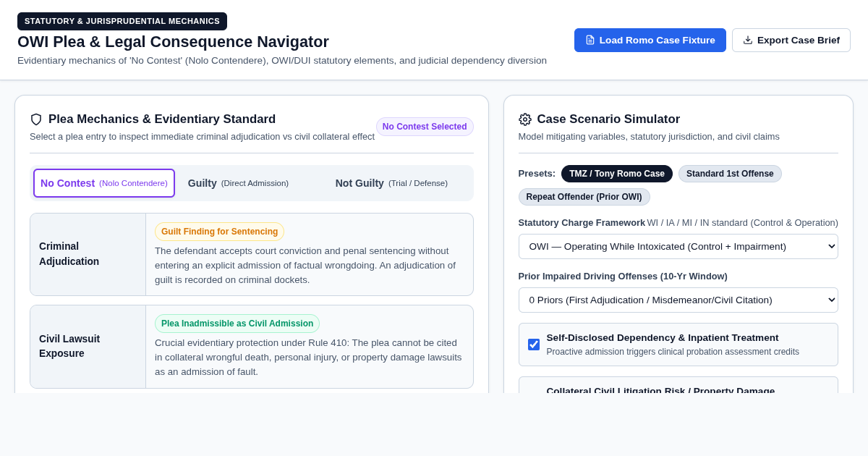This screenshot has height=456, width=868.
Task: Uncheck Self-Disclosed Dependency & Inpatient Treatment
Action: pos(534,345)
